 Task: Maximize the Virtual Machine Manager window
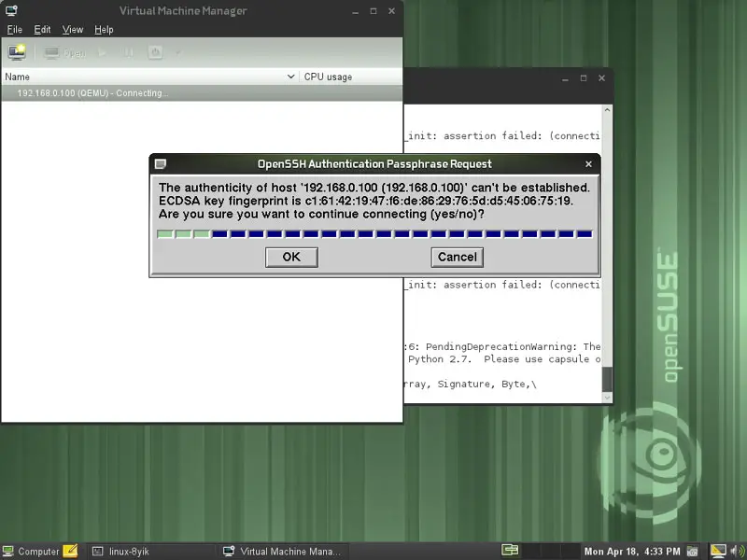[x=373, y=11]
